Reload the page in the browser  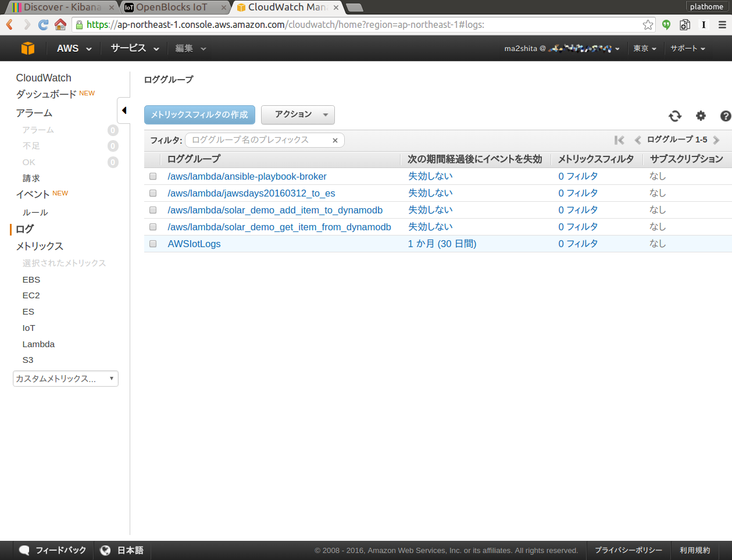point(43,24)
